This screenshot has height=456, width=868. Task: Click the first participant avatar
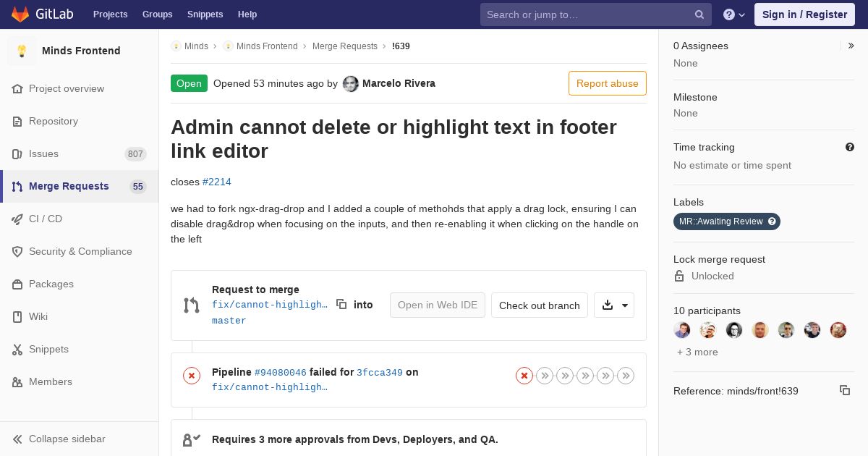682,330
